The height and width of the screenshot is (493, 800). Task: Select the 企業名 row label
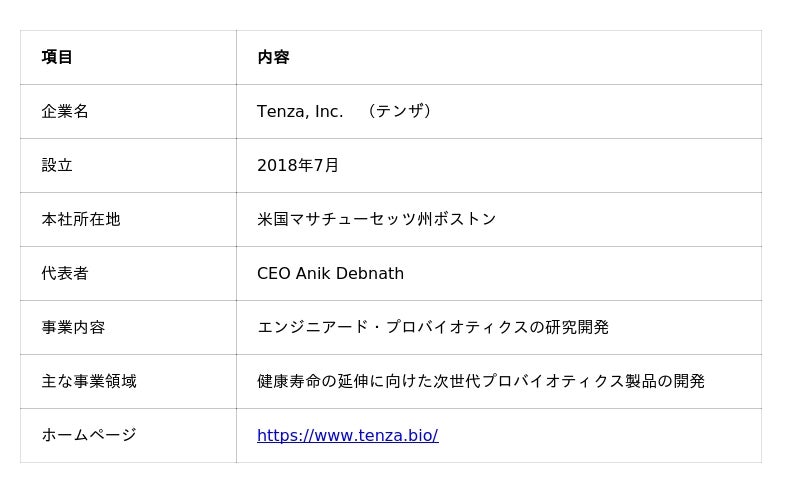pos(65,111)
